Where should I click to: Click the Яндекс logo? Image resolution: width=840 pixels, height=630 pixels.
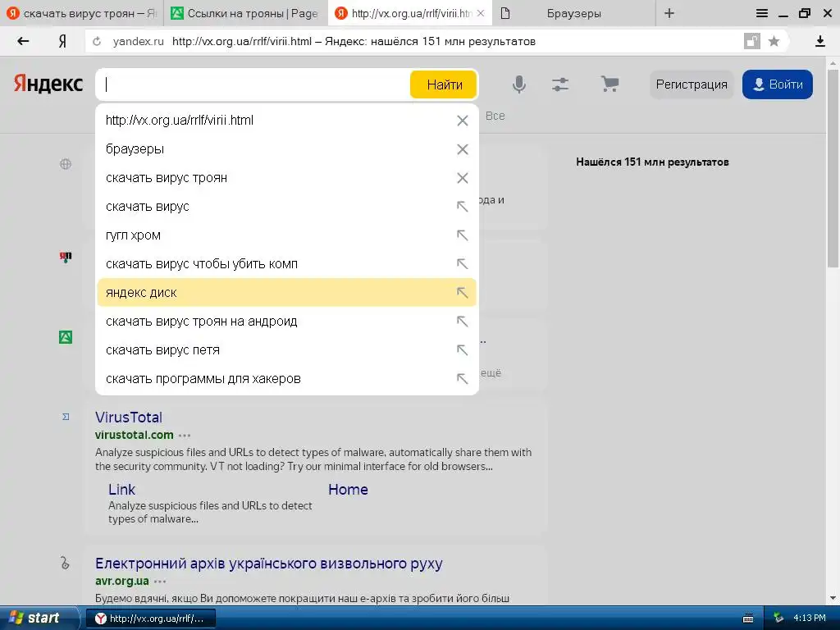(48, 84)
